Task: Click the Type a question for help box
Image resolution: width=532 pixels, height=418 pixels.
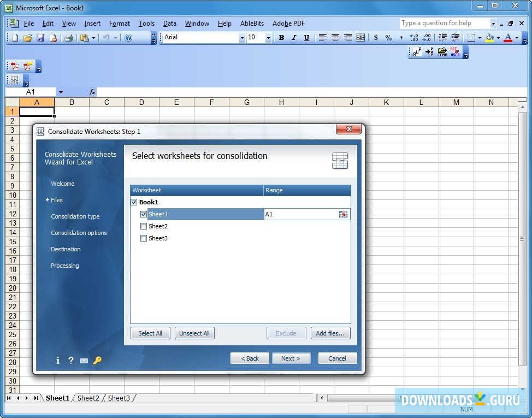Action: pos(445,23)
